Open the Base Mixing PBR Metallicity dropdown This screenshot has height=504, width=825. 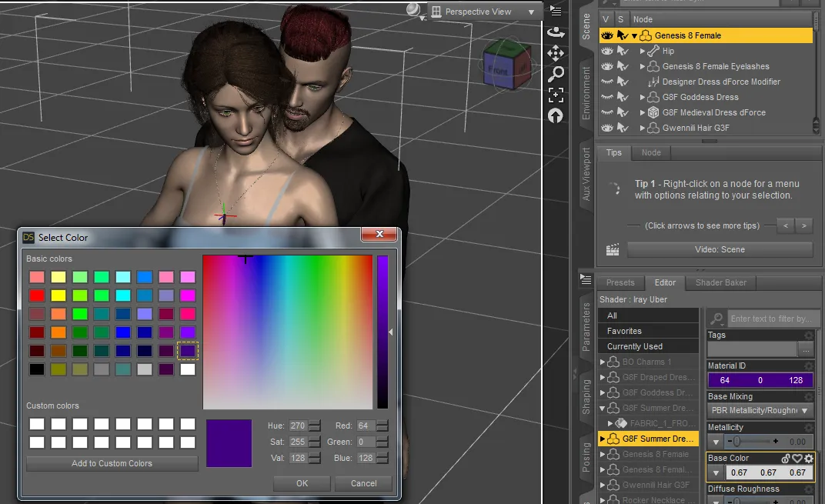(x=760, y=411)
